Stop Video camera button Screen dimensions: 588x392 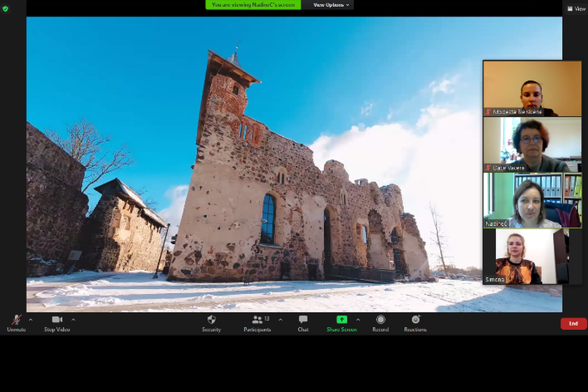click(57, 323)
